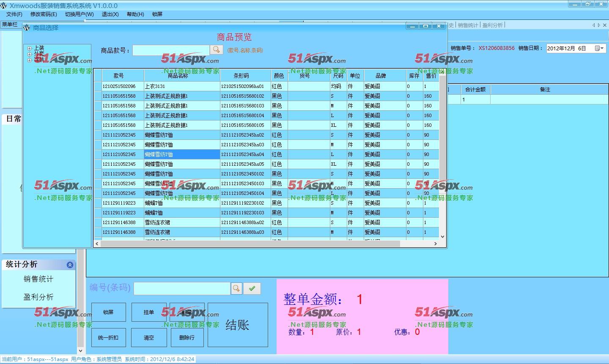This screenshot has height=364, width=609.
Task: Click the 商品选择 dialog title icon
Action: [x=27, y=28]
